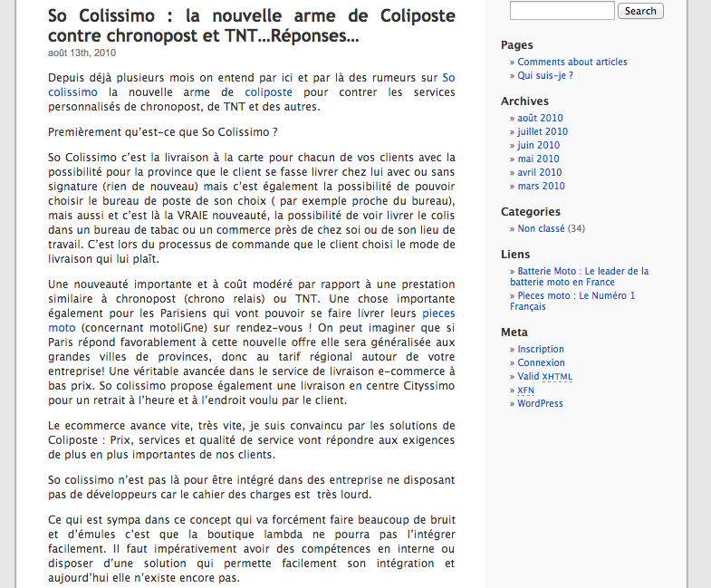Open the Inscription link
711x588 pixels.
pos(541,349)
